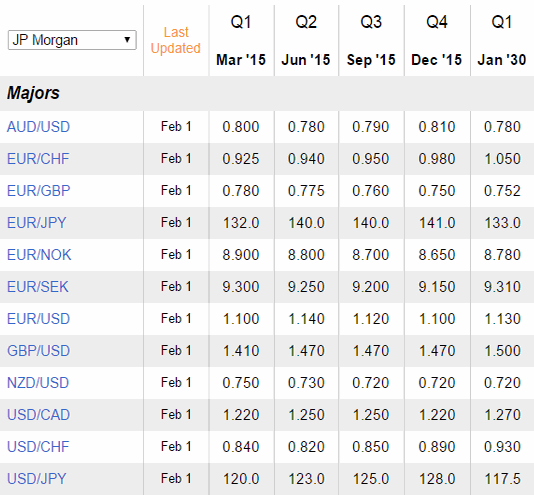Select EUR/GBP Jan '30 value 0.752
534x495 pixels.
click(502, 191)
